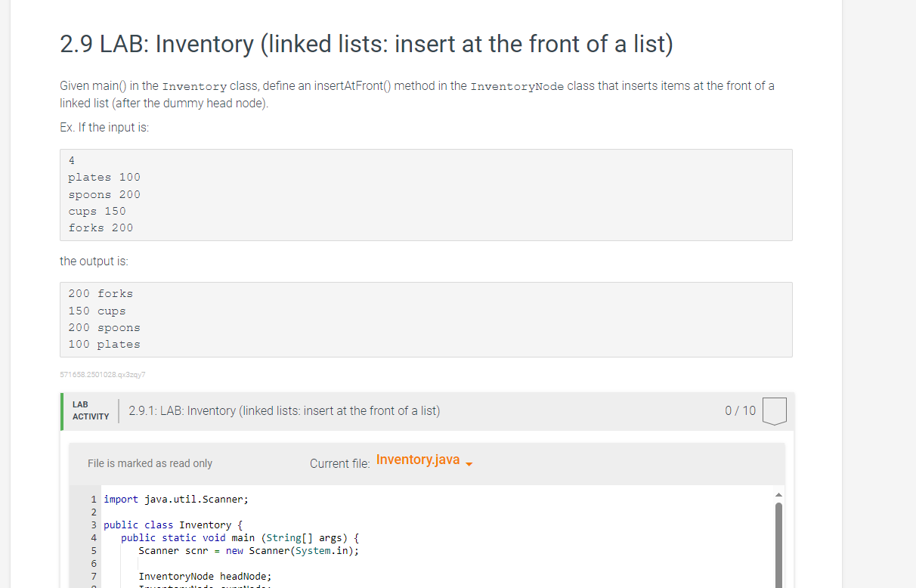This screenshot has height=588, width=916.
Task: Click the input line "plates 100"
Action: (104, 177)
